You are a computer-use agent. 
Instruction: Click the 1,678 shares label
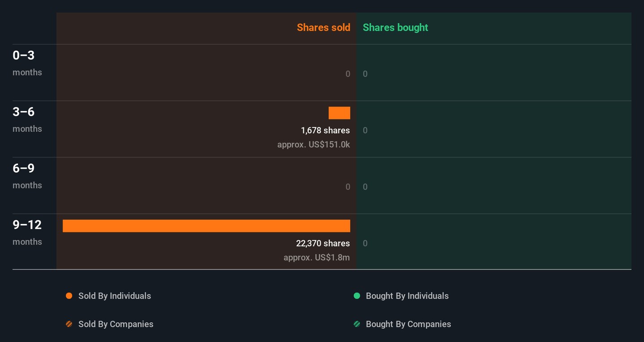click(325, 131)
